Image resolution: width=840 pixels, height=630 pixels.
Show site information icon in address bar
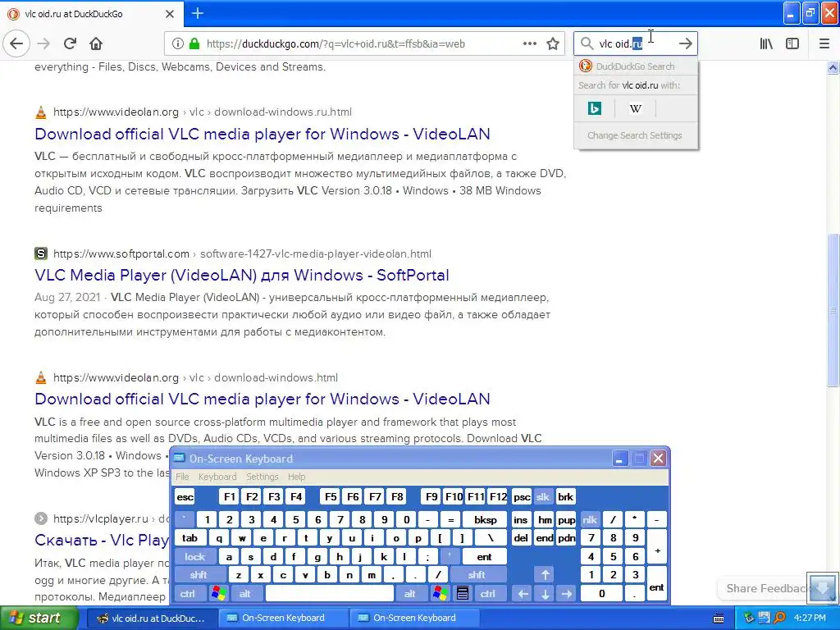(x=177, y=44)
